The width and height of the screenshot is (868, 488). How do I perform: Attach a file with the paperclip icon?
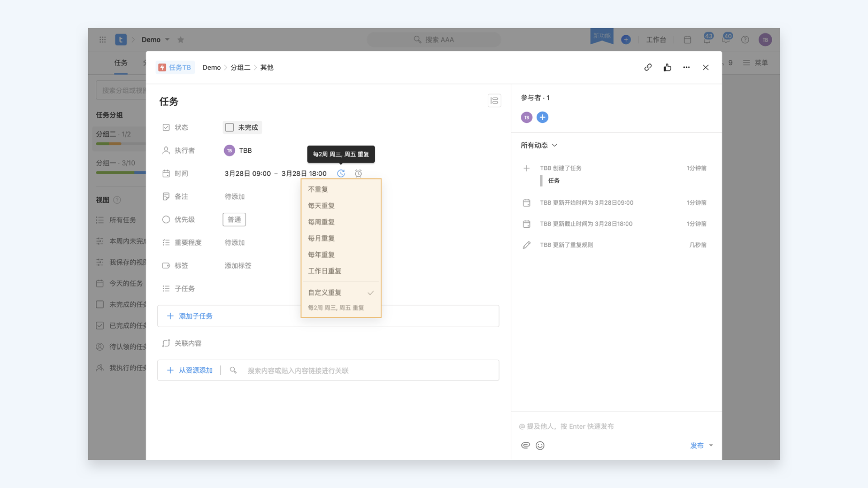pos(525,446)
